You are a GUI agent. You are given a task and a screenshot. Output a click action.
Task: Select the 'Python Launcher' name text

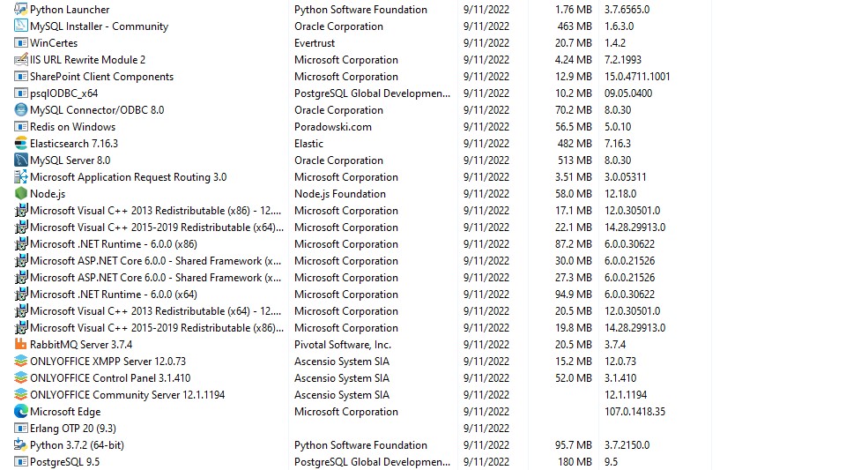(x=70, y=10)
